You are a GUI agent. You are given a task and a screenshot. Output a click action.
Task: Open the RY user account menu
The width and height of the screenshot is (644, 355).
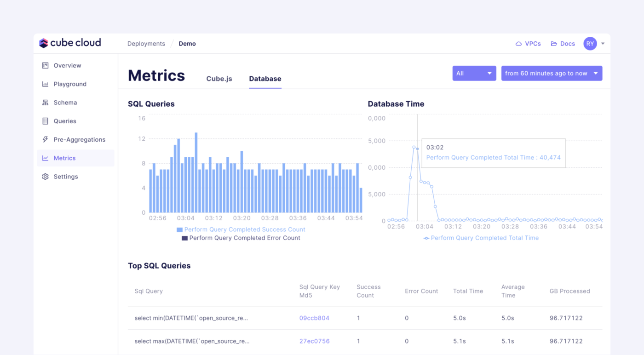tap(590, 44)
